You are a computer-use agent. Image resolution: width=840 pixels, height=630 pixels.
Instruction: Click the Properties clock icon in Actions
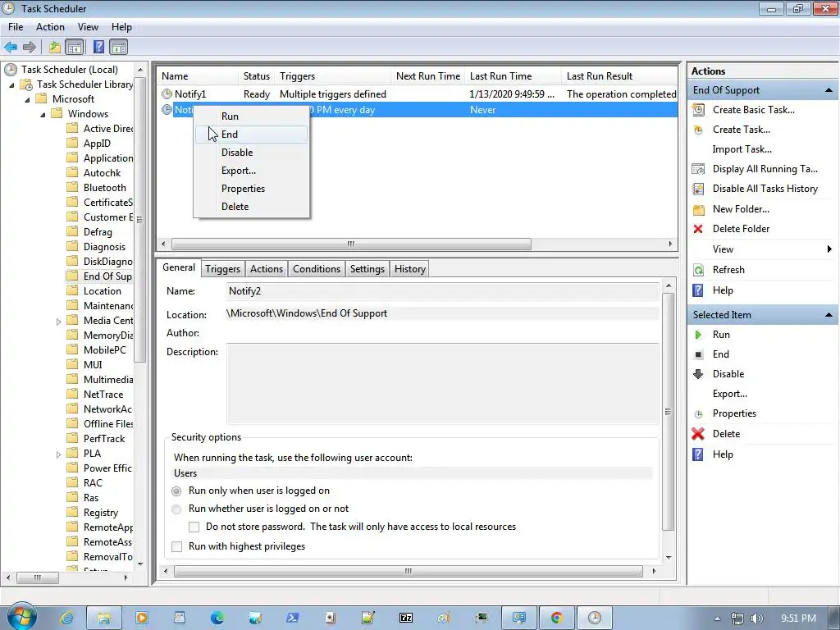pyautogui.click(x=698, y=414)
